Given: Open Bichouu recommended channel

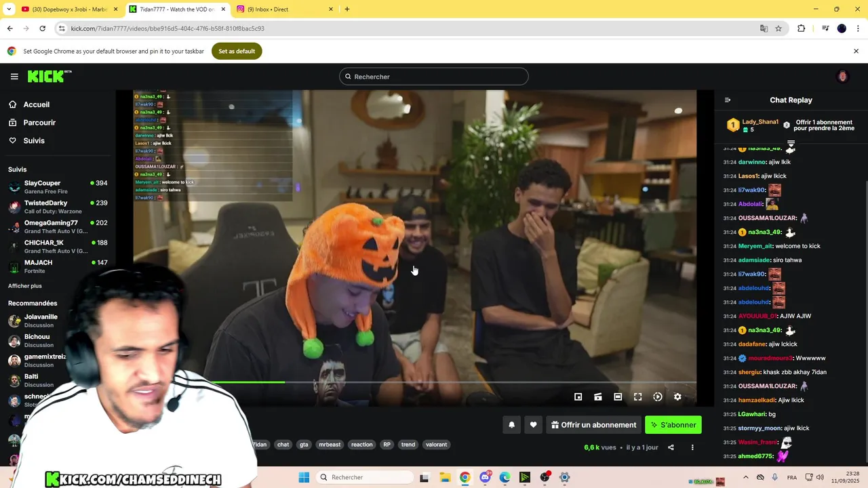Looking at the screenshot, I should coord(37,340).
